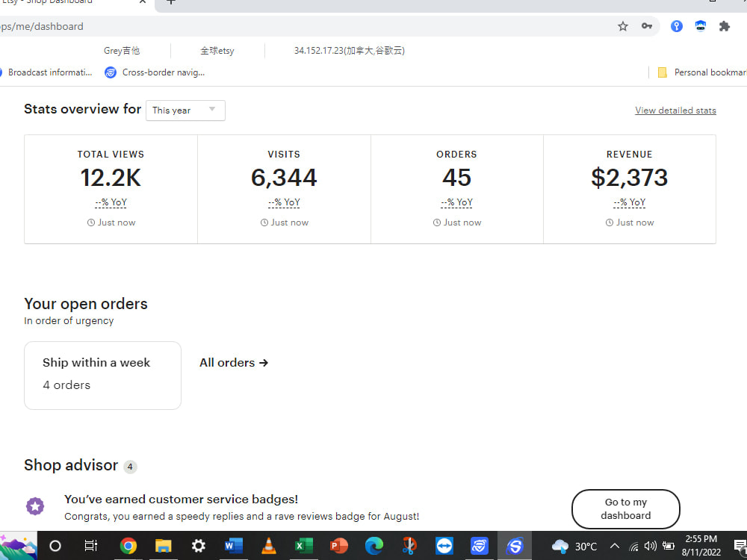Open All orders link
747x560 pixels.
(234, 363)
